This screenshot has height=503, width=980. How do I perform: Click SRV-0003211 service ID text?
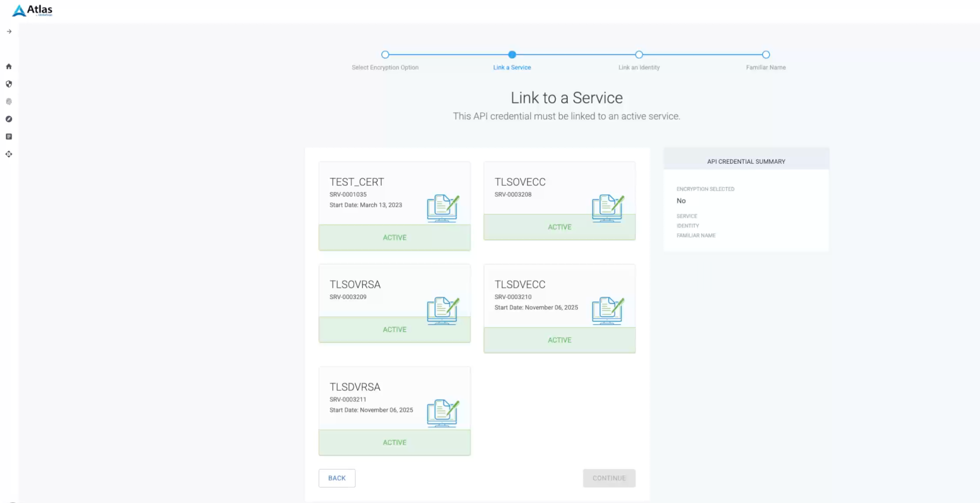348,400
